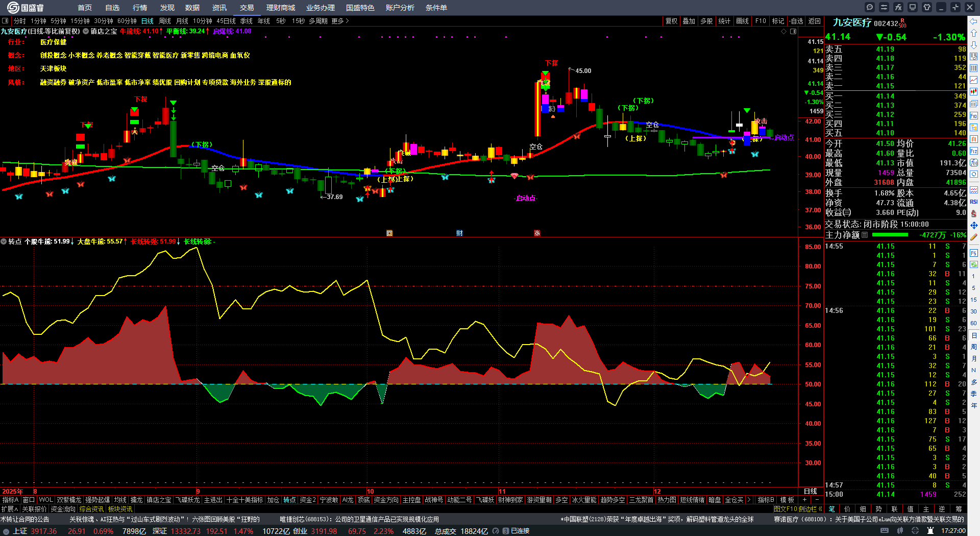This screenshot has height=536, width=980.
Task: Open the 资金流向 tab
Action: pyautogui.click(x=63, y=509)
